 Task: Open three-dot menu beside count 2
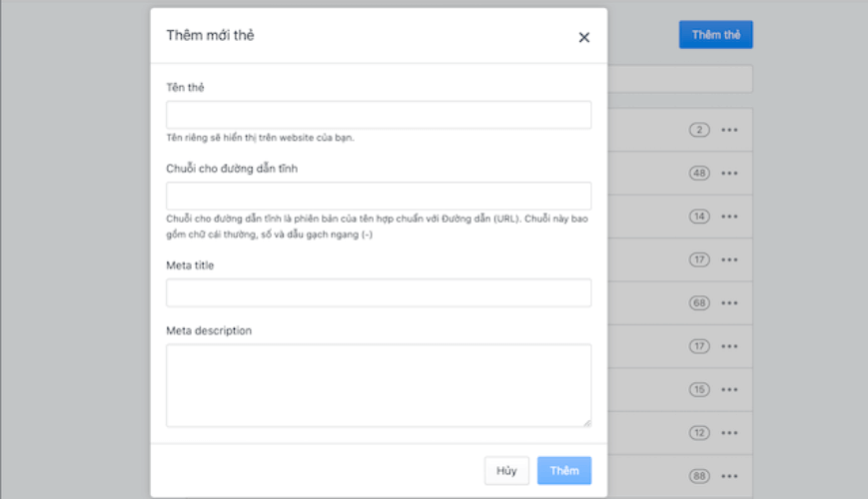click(x=729, y=130)
